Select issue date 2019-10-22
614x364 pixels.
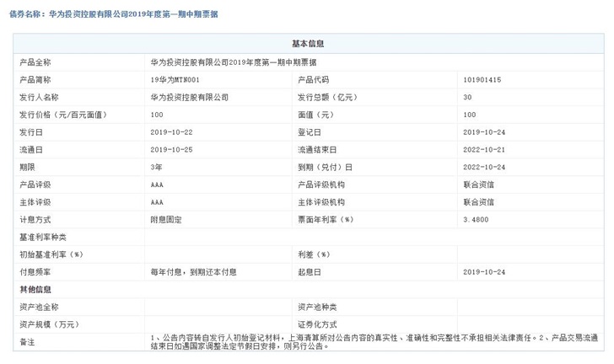pos(171,132)
